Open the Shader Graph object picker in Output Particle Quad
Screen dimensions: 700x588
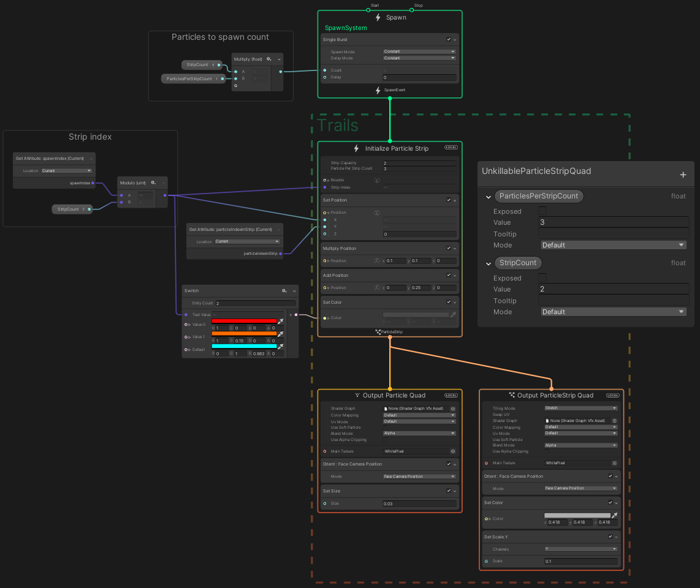click(452, 408)
